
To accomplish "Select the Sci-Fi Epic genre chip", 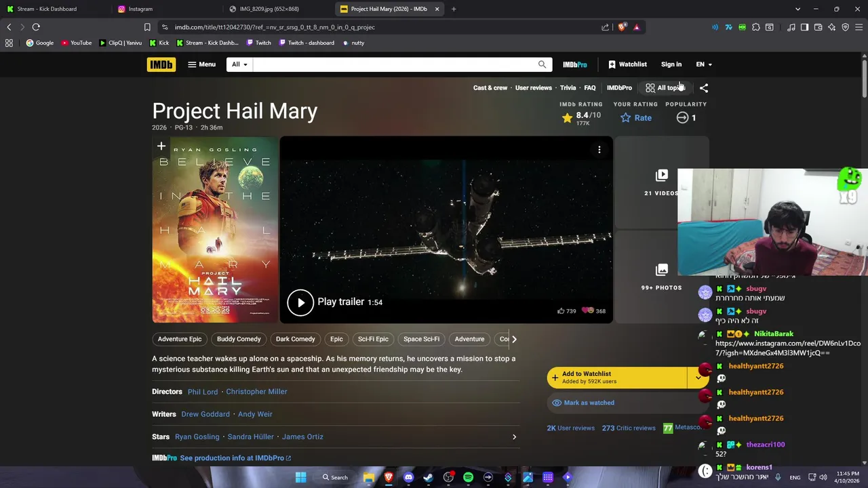I will click(x=373, y=339).
